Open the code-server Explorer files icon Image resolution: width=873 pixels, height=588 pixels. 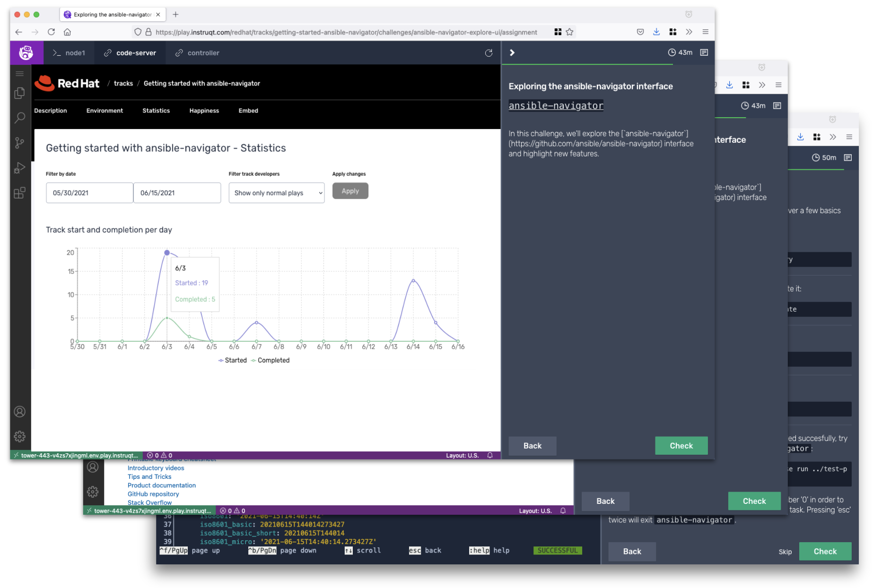(20, 93)
